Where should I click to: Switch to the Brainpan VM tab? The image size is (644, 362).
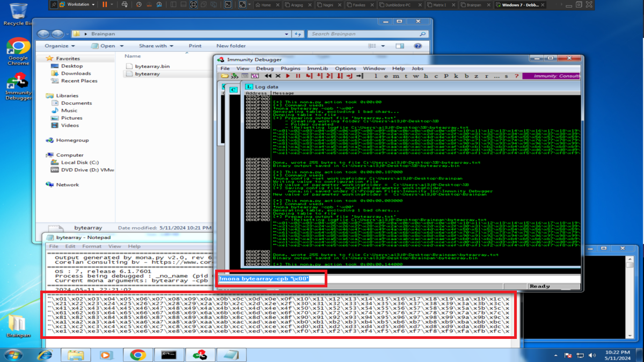point(475,5)
